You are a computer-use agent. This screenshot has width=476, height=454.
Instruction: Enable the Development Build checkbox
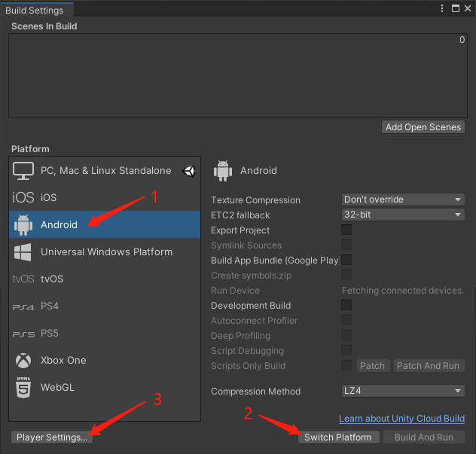[x=346, y=305]
